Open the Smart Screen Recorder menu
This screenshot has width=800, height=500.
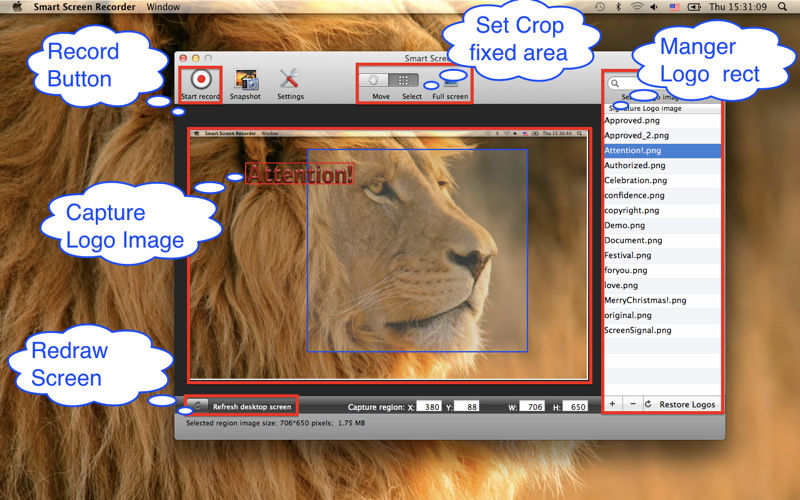pos(87,6)
